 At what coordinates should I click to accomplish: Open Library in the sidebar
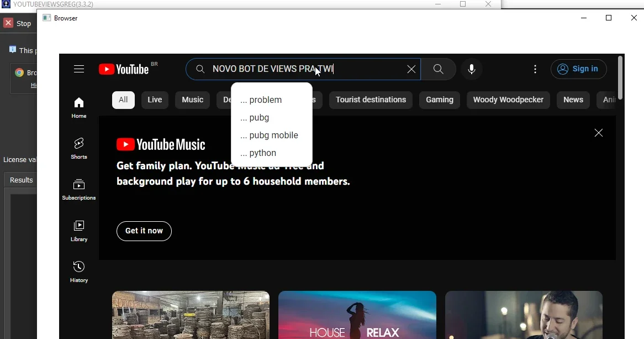(x=79, y=231)
